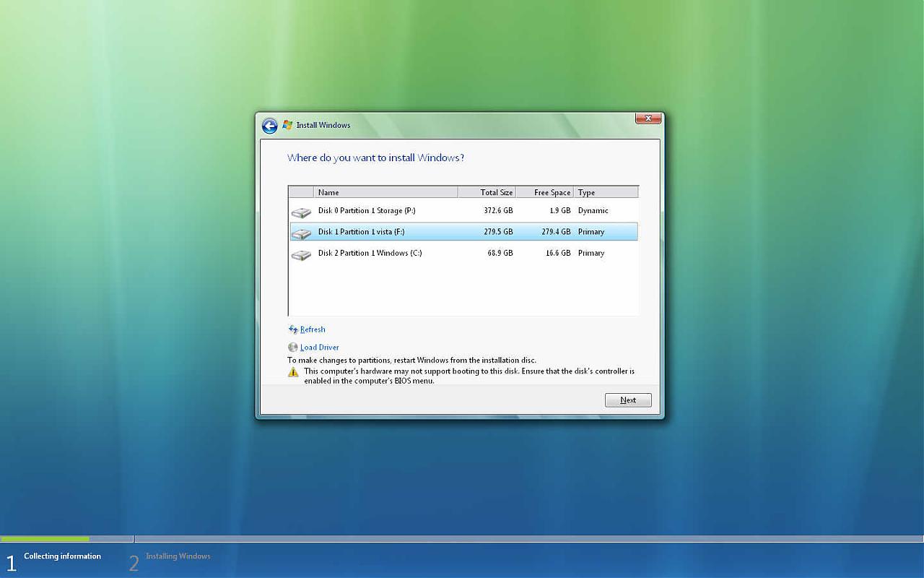
Task: Click the 68.9 GB total size value
Action: coord(500,253)
